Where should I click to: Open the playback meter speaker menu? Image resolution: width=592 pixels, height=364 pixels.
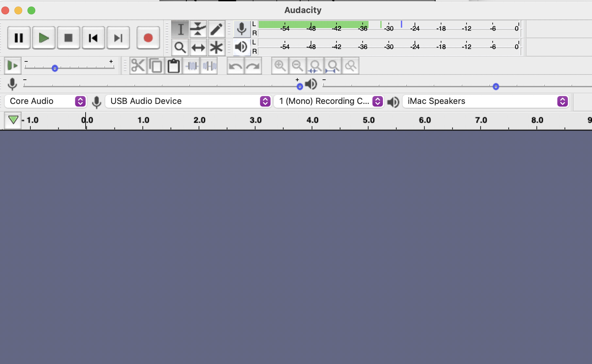click(242, 47)
